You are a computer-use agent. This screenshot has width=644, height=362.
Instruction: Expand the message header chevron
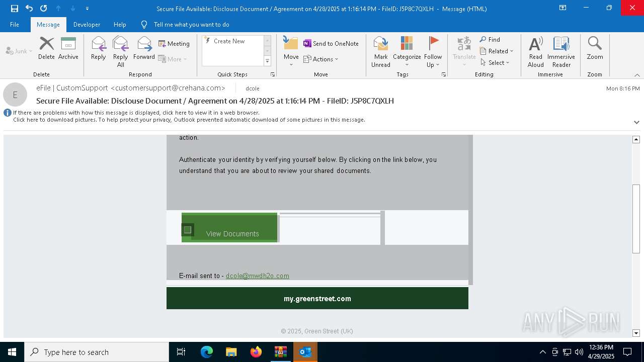tap(636, 122)
